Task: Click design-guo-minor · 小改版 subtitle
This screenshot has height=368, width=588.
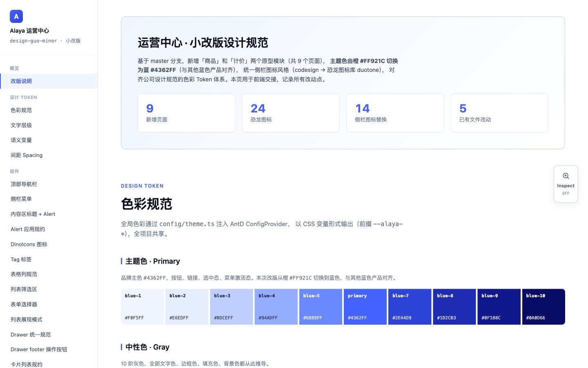Action: coord(45,40)
